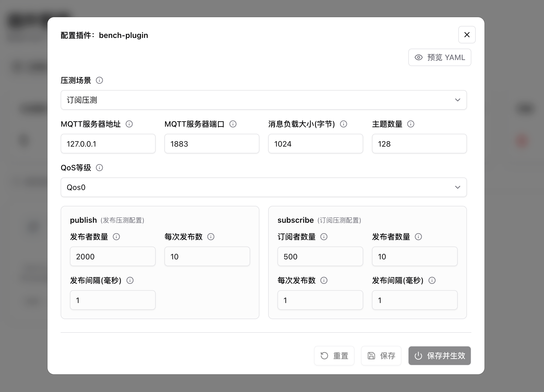Click info icon beside MQTT服务器端口 label
This screenshot has width=544, height=392.
point(233,124)
